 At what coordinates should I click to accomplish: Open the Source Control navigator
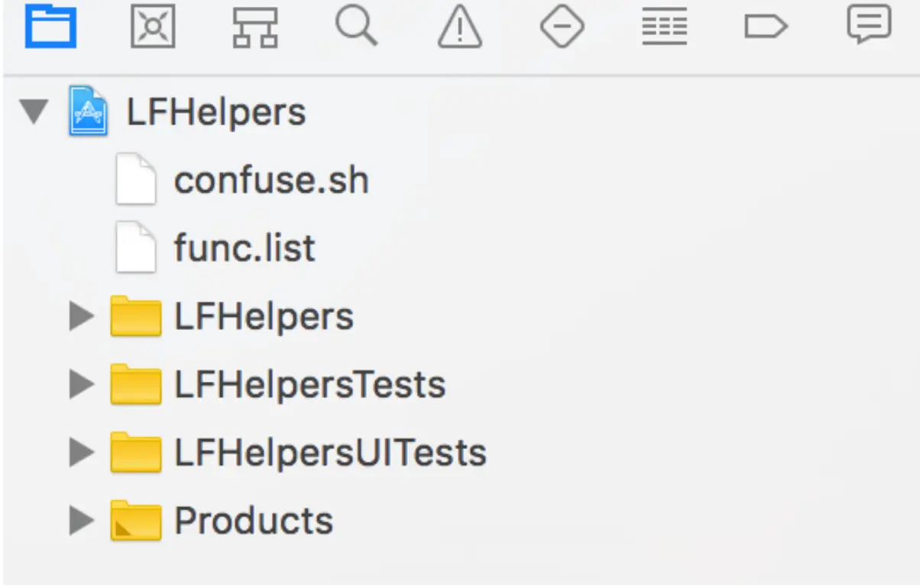pos(153,27)
